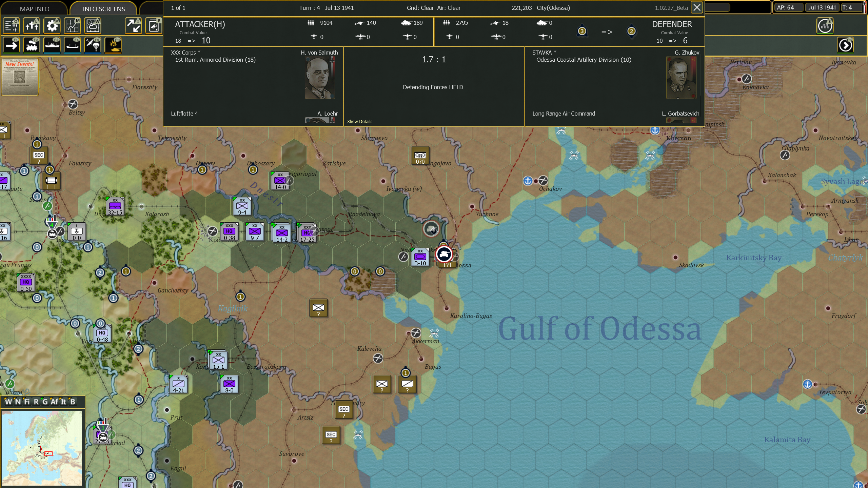
Task: Select the 3-10 armored unit counter
Action: 420,257
